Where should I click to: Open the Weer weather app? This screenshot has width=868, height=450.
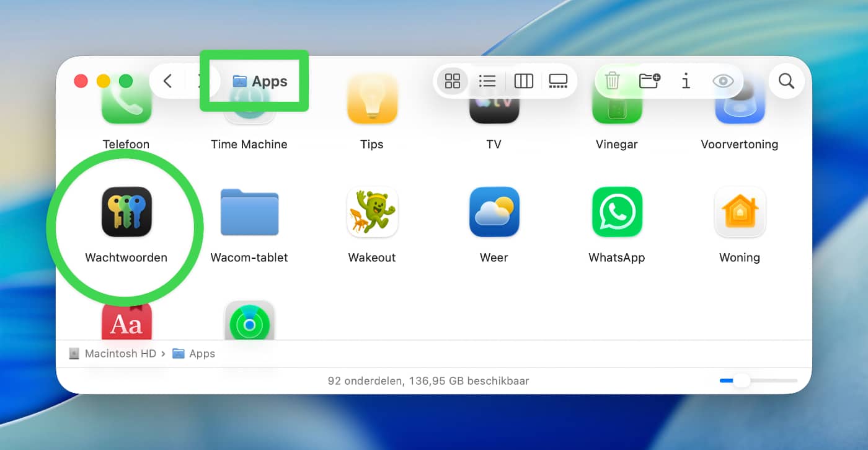click(x=494, y=212)
